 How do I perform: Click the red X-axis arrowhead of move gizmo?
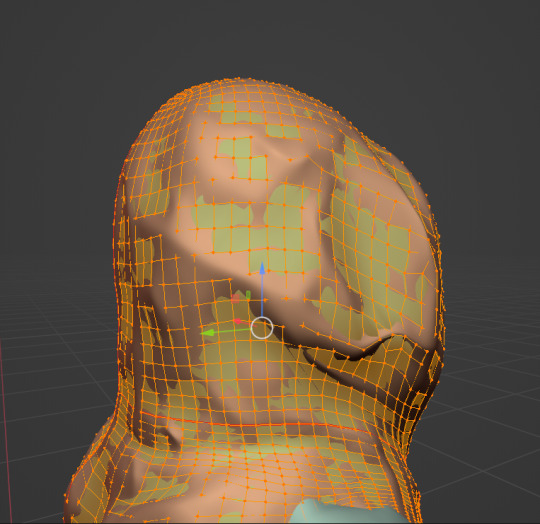237,321
